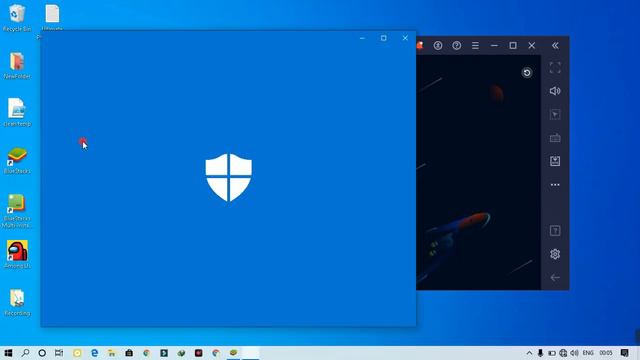Click the BlueStacks install APK icon
640x360 pixels.
[555, 161]
